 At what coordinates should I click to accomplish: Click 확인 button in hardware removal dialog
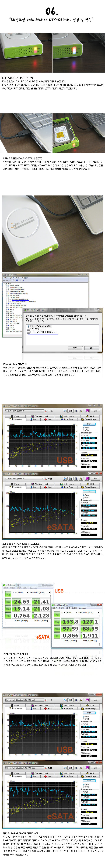(75, 348)
